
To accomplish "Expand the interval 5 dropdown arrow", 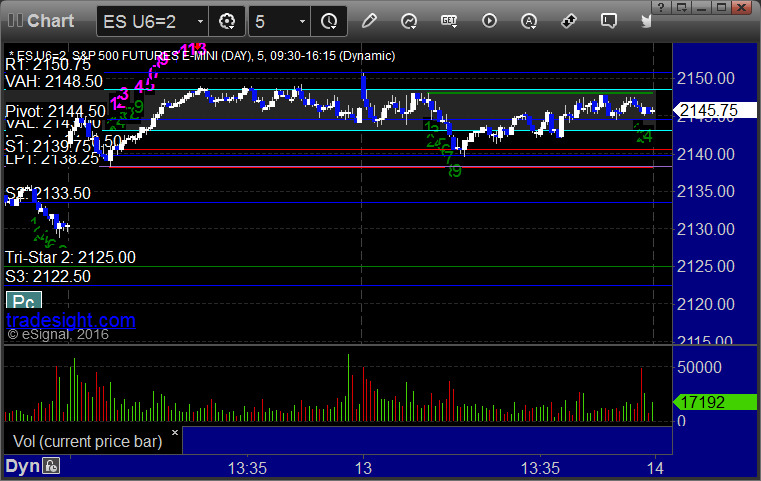I will point(302,21).
